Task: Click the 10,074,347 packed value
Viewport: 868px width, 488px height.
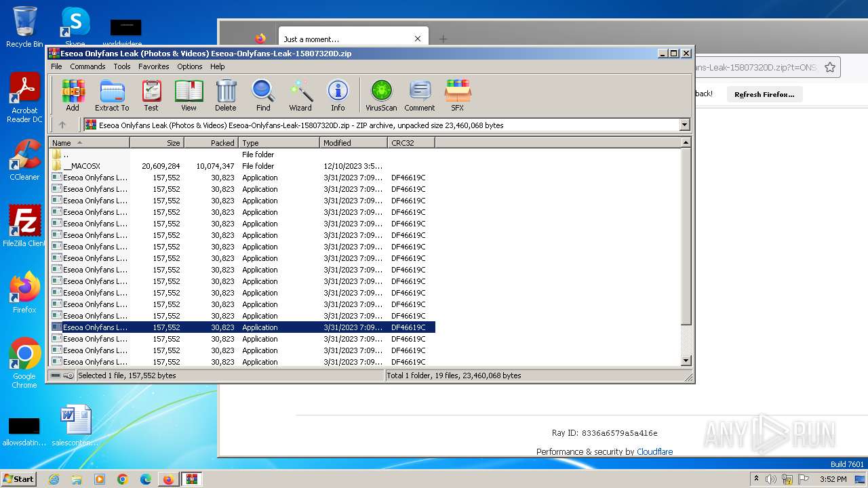Action: click(215, 166)
